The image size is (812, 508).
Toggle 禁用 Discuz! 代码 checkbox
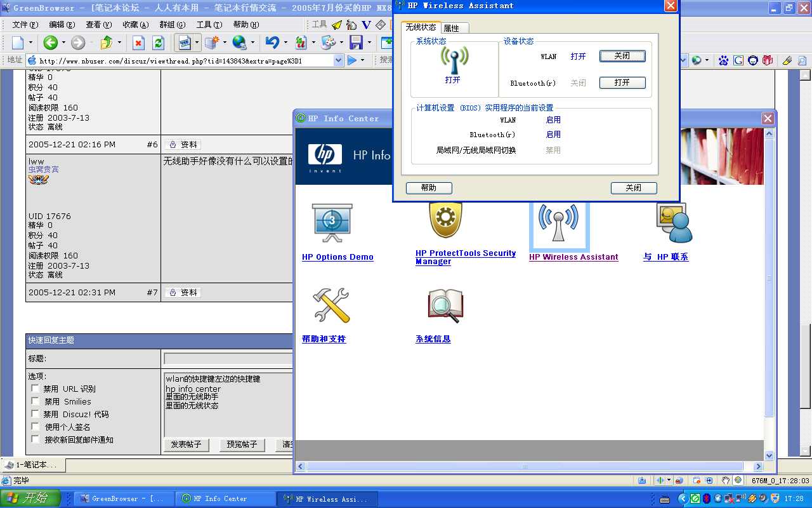click(x=36, y=414)
